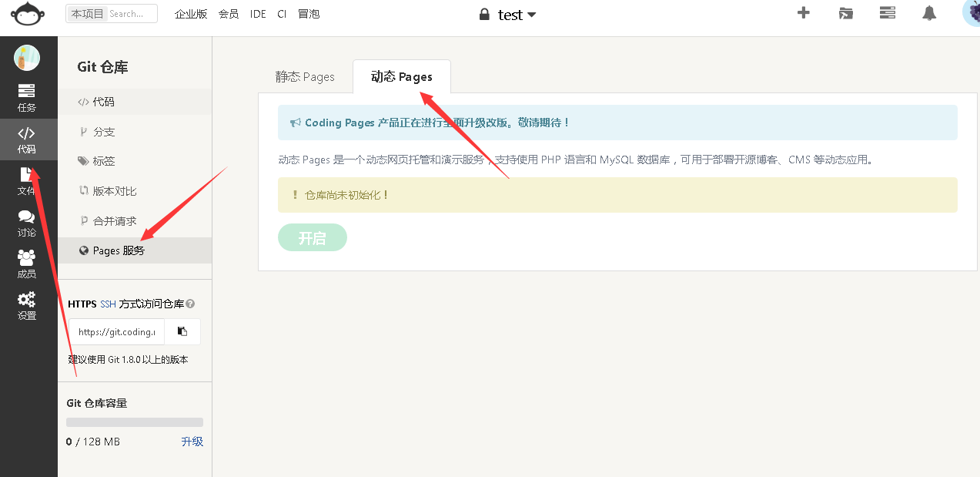This screenshot has height=477, width=980.
Task: Open 文件 files in the sidebar
Action: coord(27,181)
